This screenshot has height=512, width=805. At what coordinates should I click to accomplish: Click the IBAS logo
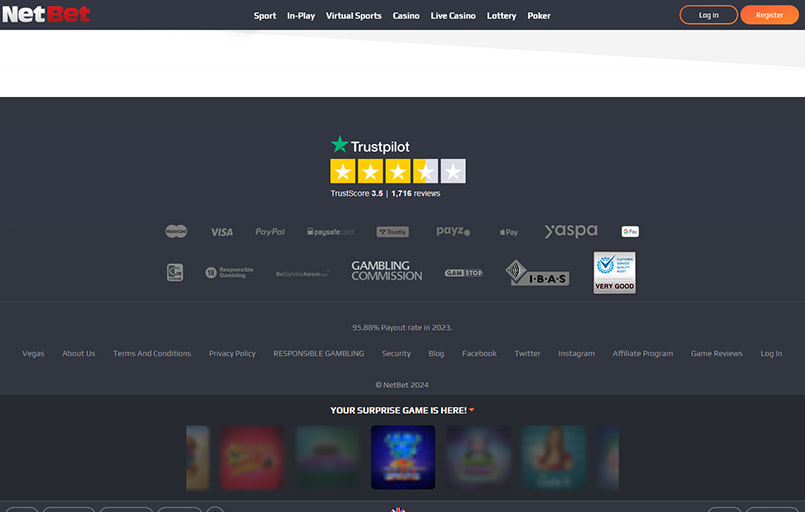(537, 273)
